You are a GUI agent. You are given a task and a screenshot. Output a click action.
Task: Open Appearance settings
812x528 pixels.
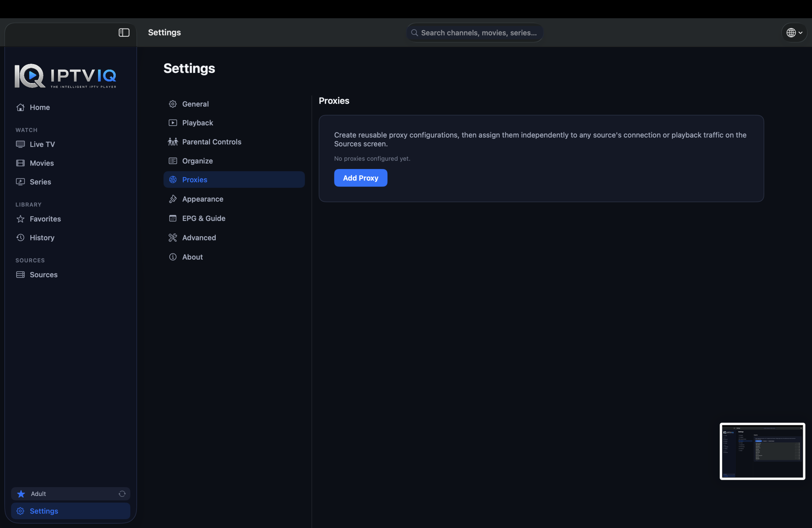pyautogui.click(x=234, y=199)
